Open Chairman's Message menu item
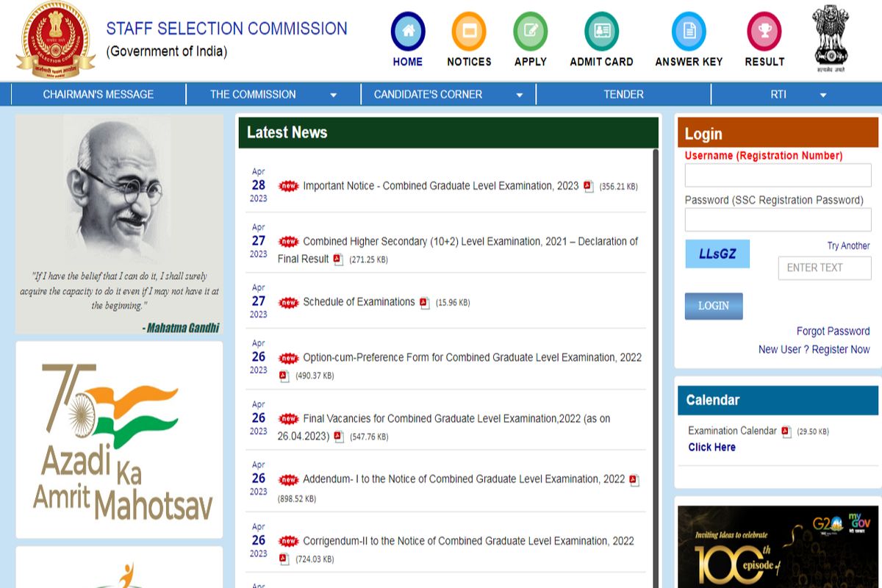Image resolution: width=882 pixels, height=588 pixels. [x=98, y=94]
